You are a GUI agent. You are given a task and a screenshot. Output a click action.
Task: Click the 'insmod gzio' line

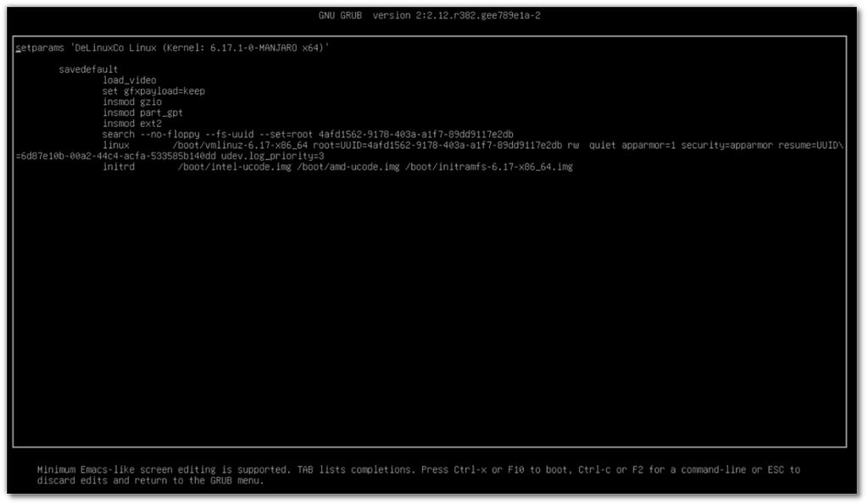pyautogui.click(x=132, y=102)
